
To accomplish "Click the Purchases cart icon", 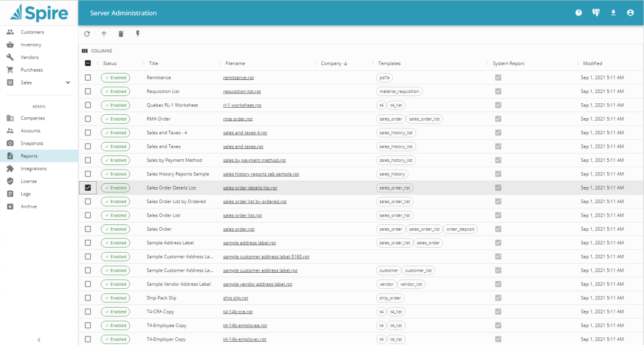I will 10,70.
